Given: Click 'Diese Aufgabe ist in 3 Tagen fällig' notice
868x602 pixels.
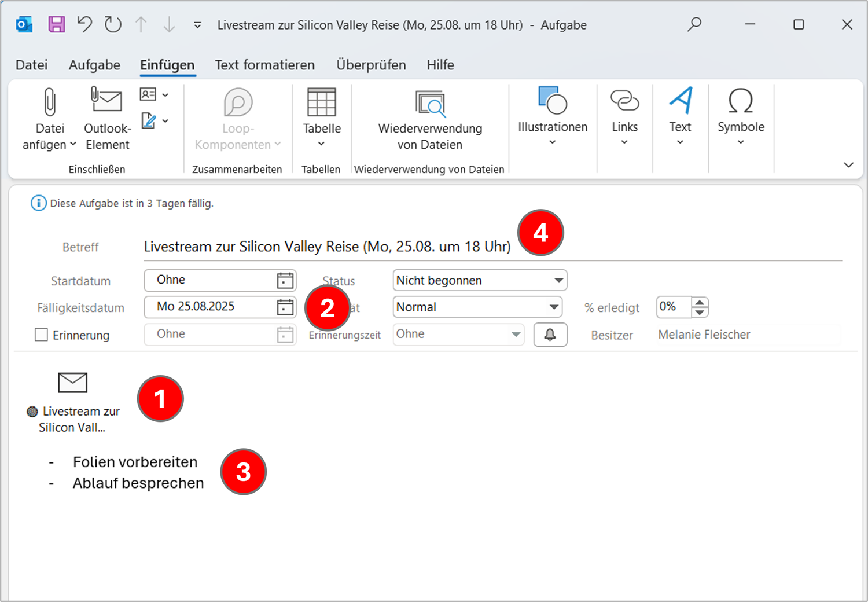Looking at the screenshot, I should 132,204.
